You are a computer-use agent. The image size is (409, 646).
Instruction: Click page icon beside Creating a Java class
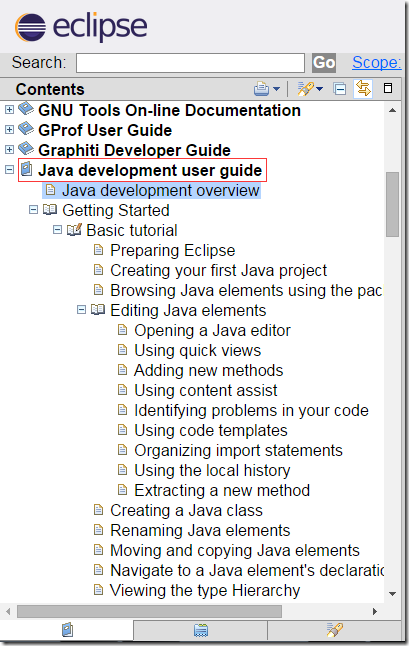pyautogui.click(x=98, y=510)
